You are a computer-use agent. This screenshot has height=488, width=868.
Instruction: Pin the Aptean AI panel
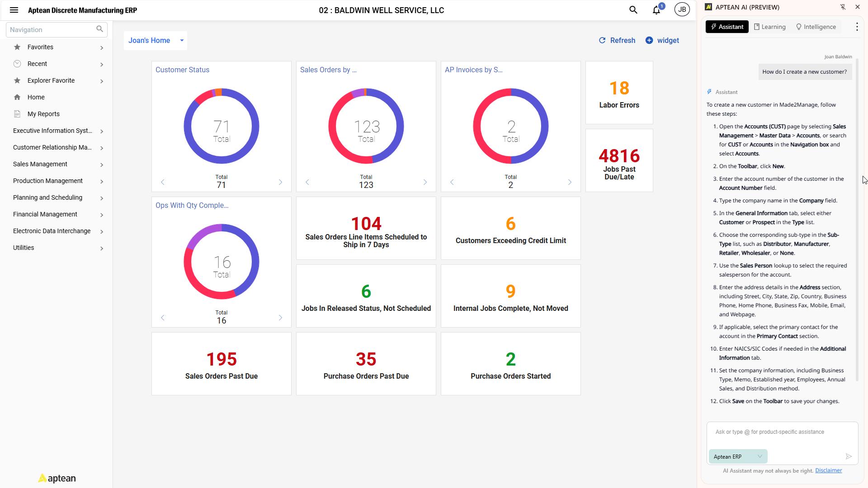tap(843, 7)
